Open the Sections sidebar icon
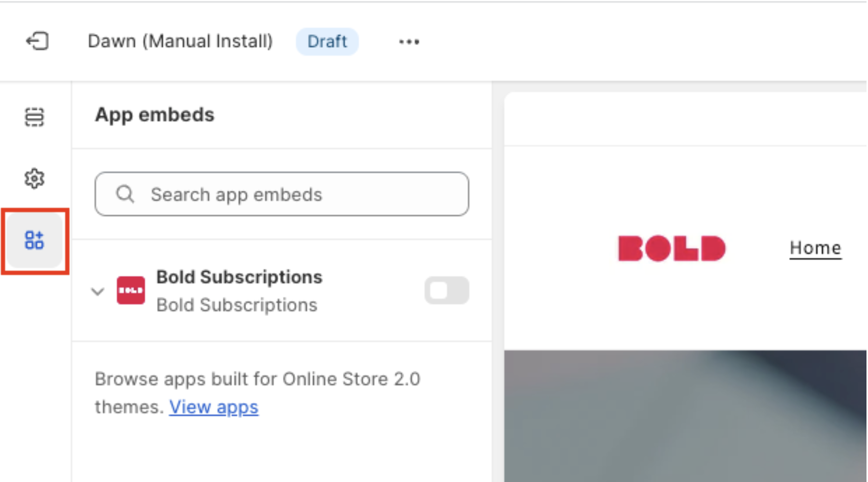868x482 pixels. 34,117
